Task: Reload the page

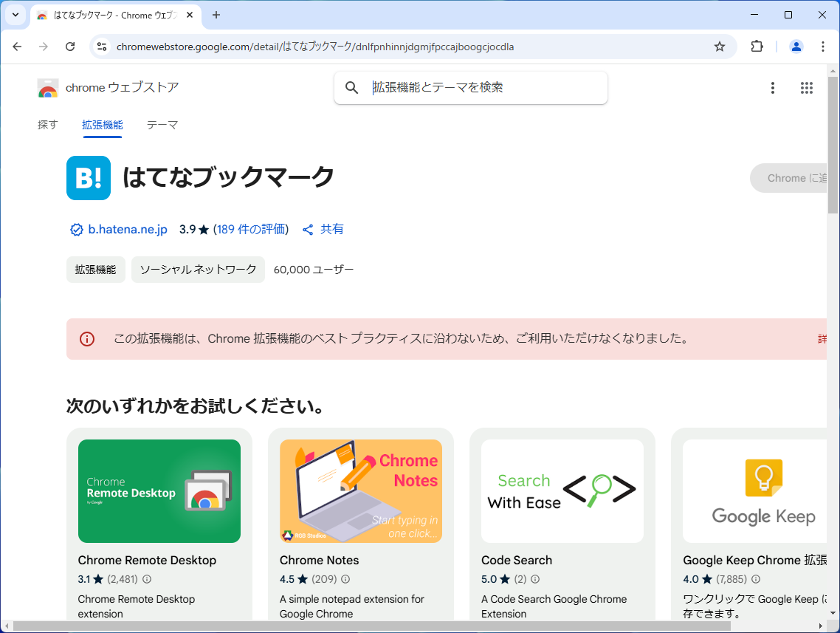Action: (70, 46)
